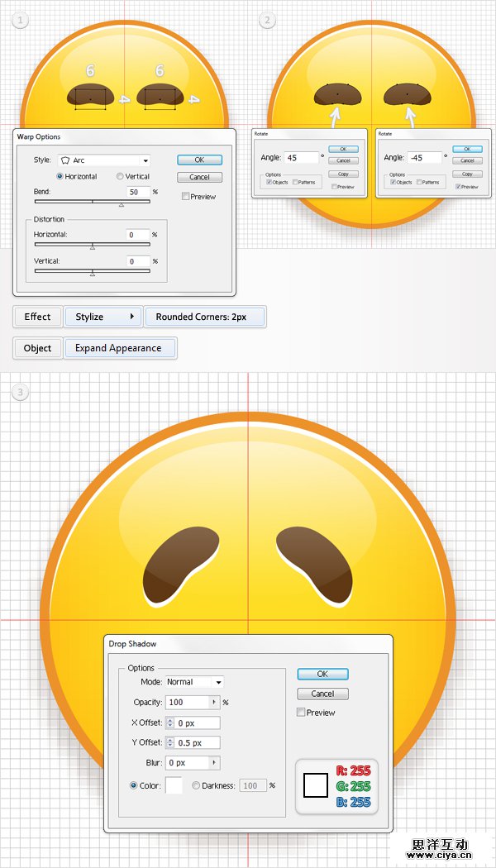Click the step 1 number badge
496x868 pixels.
click(21, 21)
